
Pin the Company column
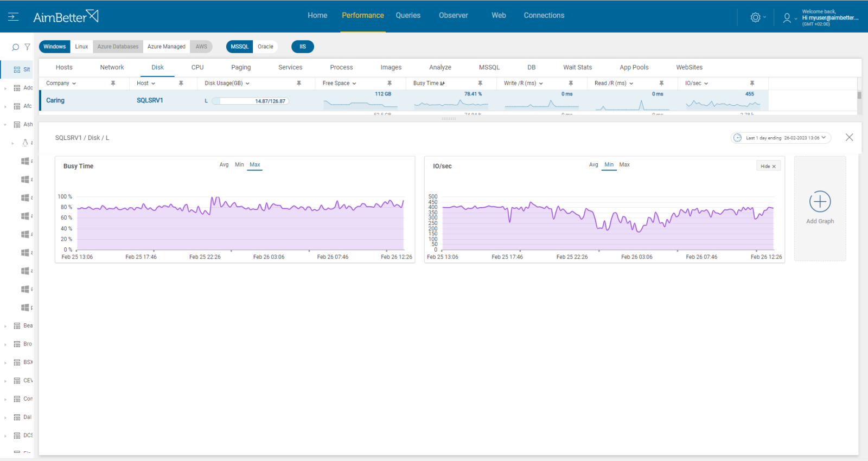113,83
